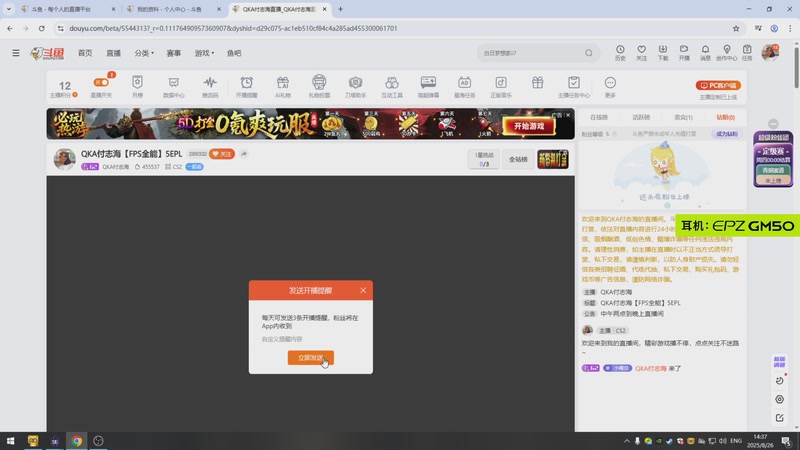The height and width of the screenshot is (450, 800).
Task: Click the edit feedback icon in sidebar
Action: pyautogui.click(x=779, y=418)
